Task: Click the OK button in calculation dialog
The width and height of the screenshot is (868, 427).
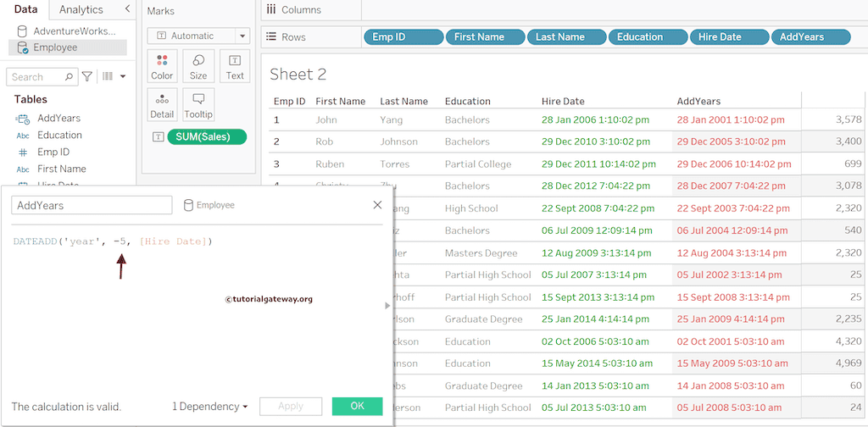Action: [x=357, y=406]
